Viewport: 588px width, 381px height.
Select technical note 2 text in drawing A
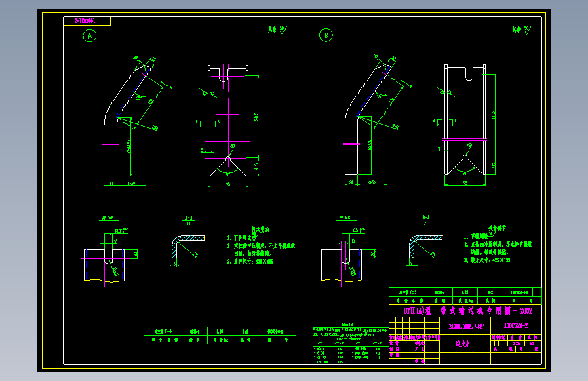click(261, 249)
